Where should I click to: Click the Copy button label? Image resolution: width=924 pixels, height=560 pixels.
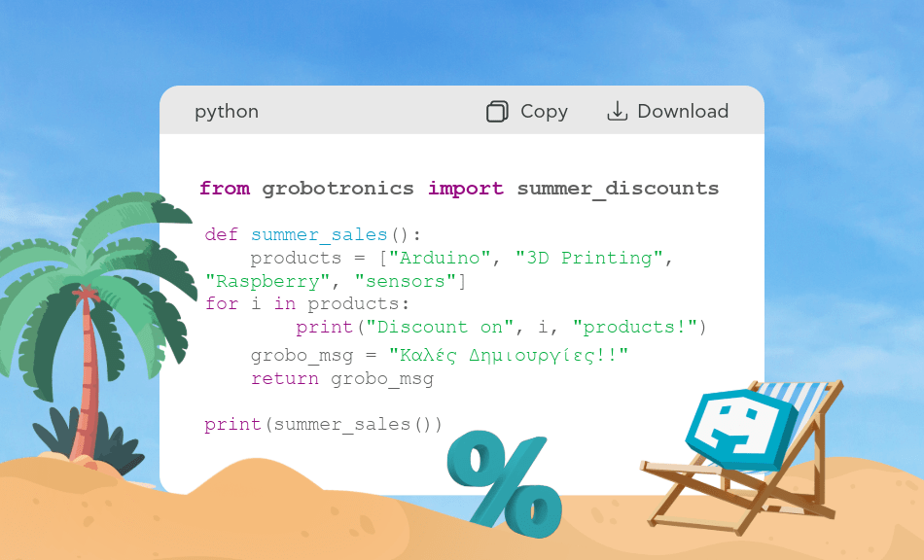pyautogui.click(x=544, y=112)
